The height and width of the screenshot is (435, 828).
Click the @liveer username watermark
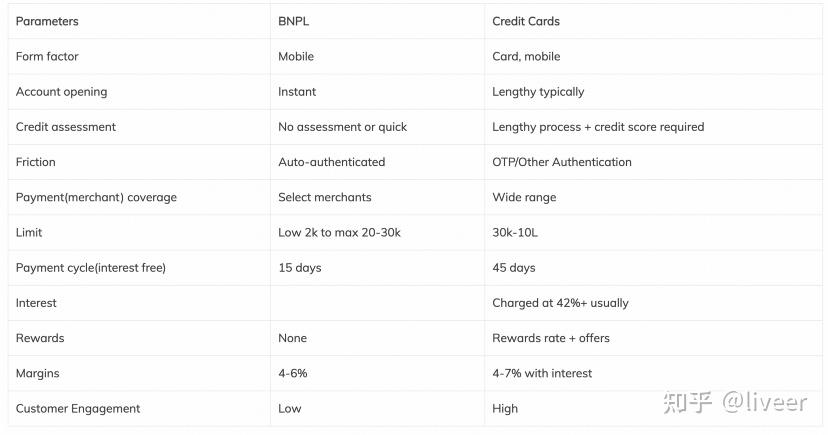pos(764,402)
